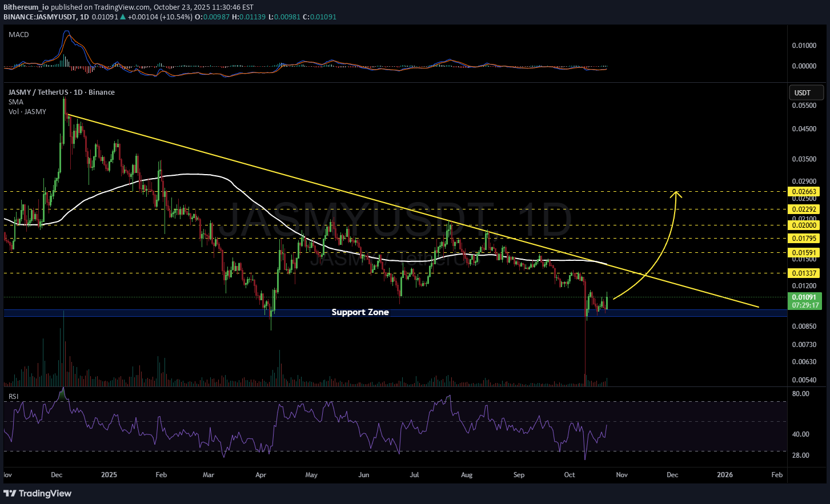The height and width of the screenshot is (504, 830).
Task: Click the Support Zone text label
Action: (x=360, y=312)
